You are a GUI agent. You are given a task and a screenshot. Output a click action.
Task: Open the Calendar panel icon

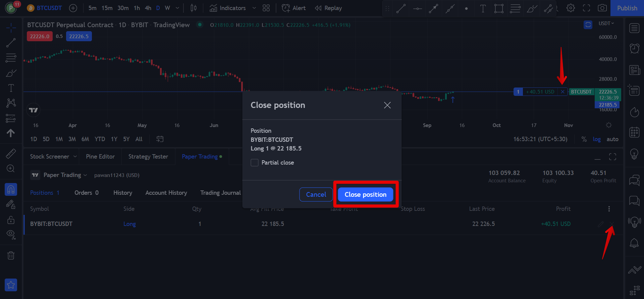[634, 132]
